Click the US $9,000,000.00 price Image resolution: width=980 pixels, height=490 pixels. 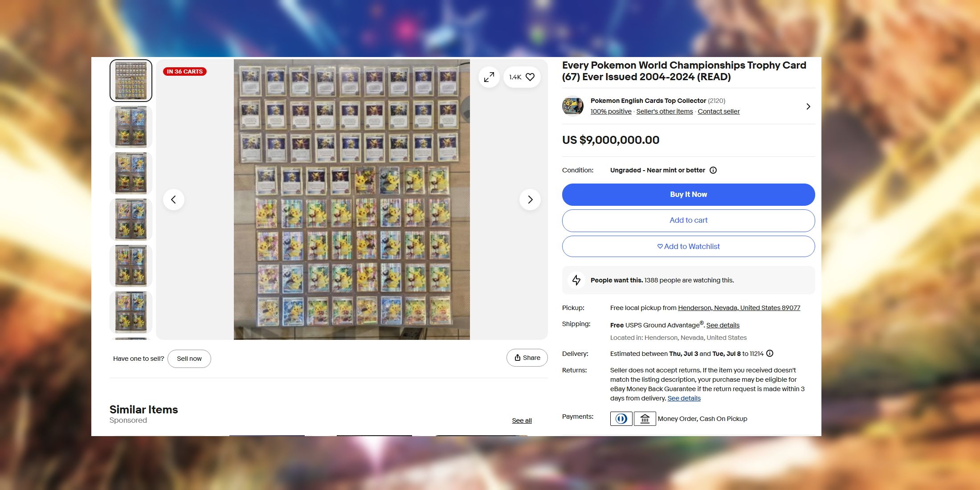(611, 140)
